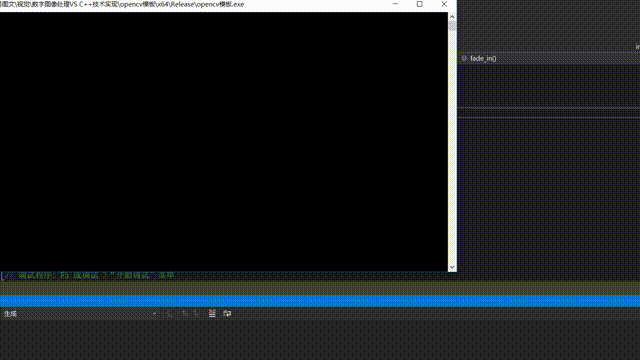The height and width of the screenshot is (360, 640).
Task: Click inside the black console area
Action: pos(224,142)
